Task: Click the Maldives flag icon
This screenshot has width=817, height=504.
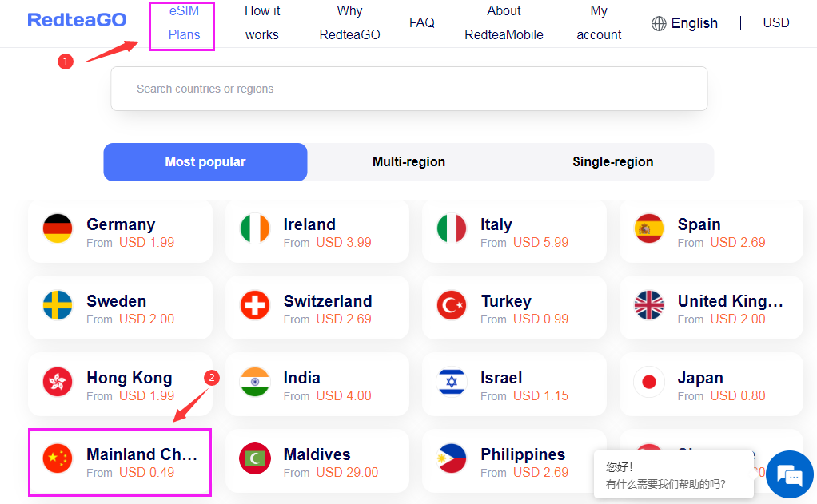Action: click(x=255, y=459)
